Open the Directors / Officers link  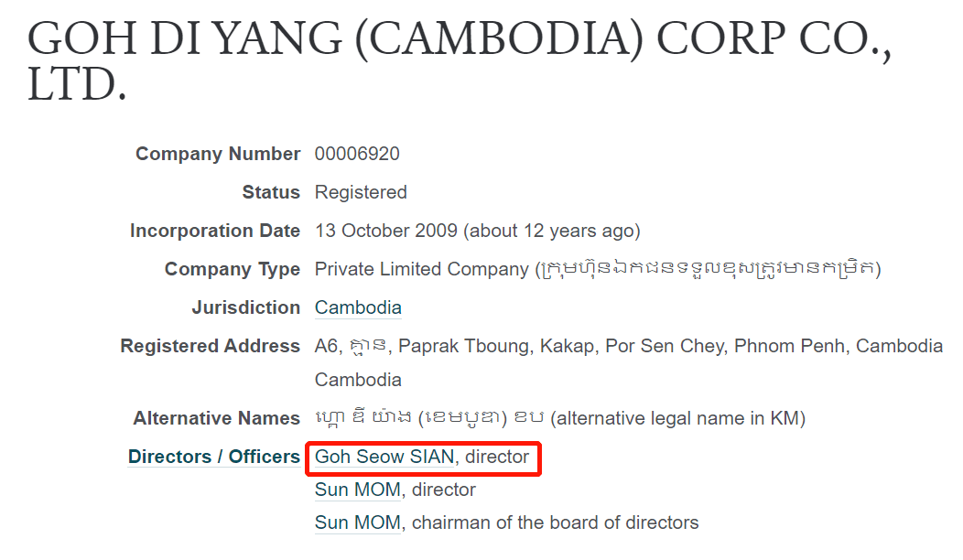pyautogui.click(x=213, y=457)
